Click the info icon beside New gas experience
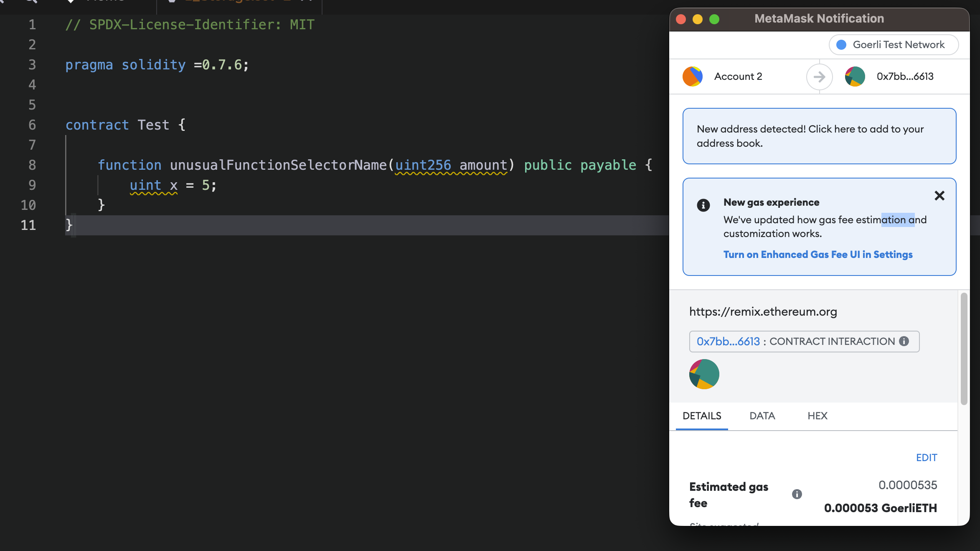 coord(703,205)
